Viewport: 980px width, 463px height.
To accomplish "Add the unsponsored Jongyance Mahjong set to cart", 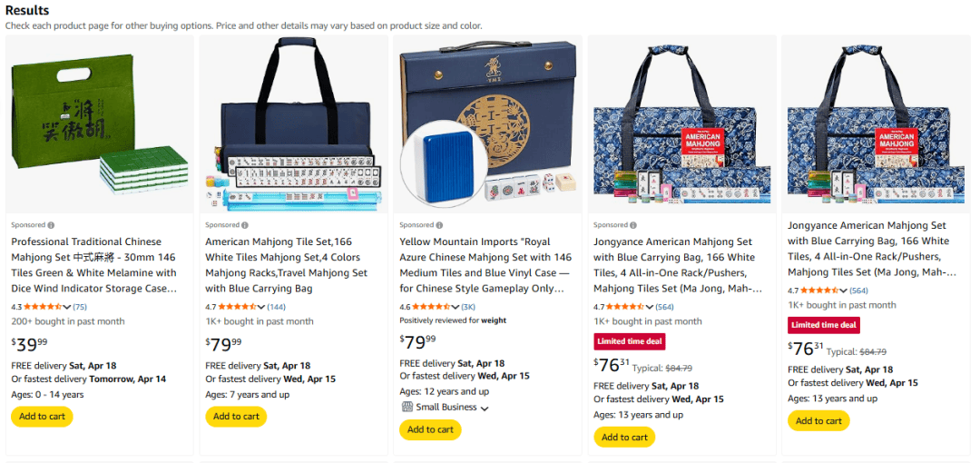I will coord(818,421).
